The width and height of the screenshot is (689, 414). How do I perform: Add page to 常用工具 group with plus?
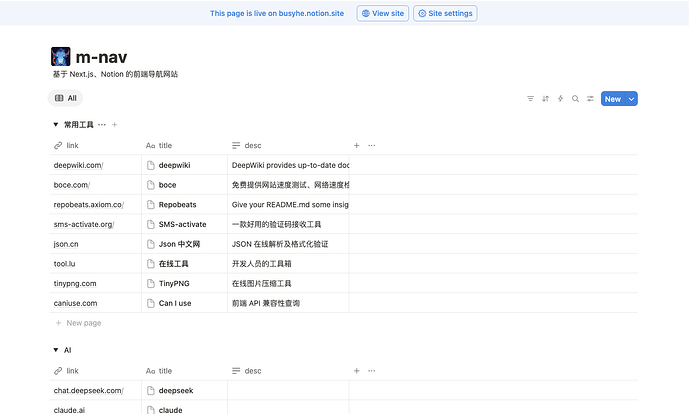[x=115, y=125]
